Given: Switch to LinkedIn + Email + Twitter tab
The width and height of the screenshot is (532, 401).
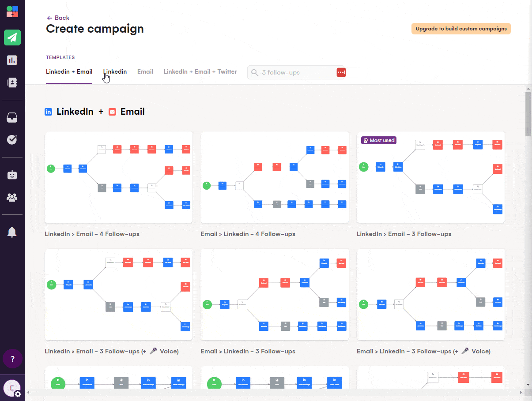Looking at the screenshot, I should pyautogui.click(x=200, y=71).
